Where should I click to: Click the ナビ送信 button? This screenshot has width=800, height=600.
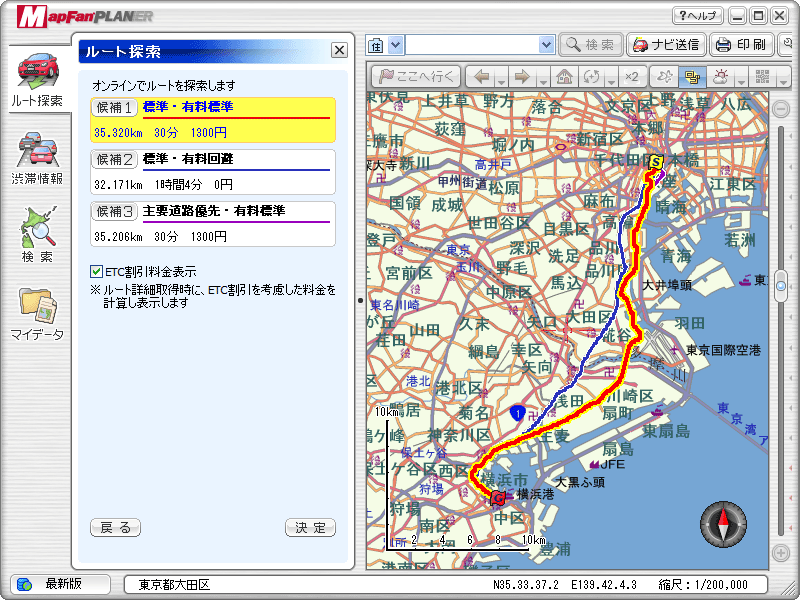click(666, 45)
